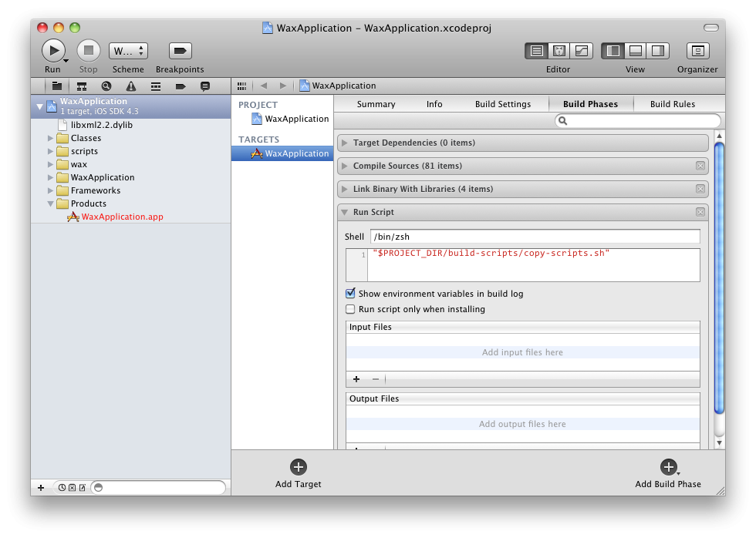Switch to the Info tab
The width and height of the screenshot is (756, 538).
click(434, 104)
